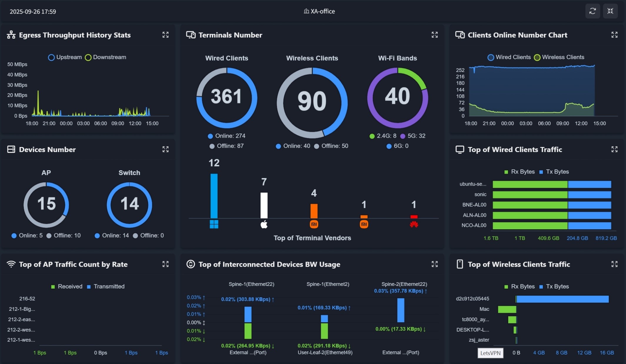Viewport: 626px width, 364px height.
Task: Expand the Top of Wireless Clients Traffic panel
Action: point(615,264)
